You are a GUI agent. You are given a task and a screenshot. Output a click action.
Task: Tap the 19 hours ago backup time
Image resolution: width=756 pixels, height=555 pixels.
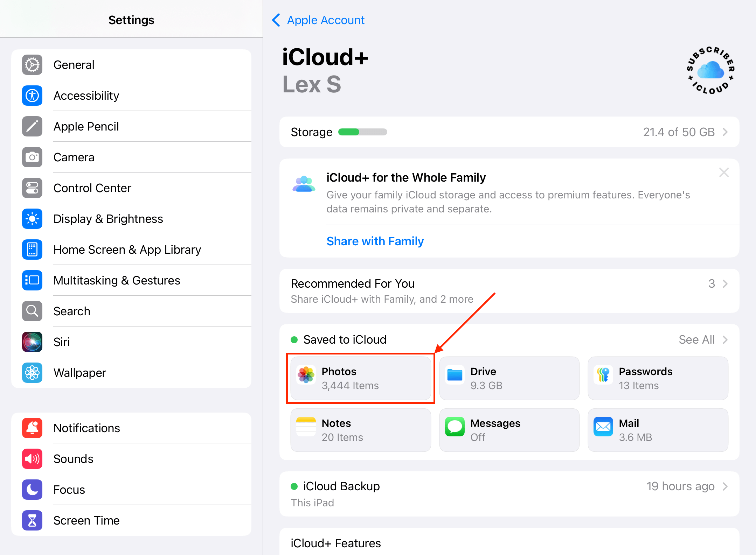pos(680,486)
